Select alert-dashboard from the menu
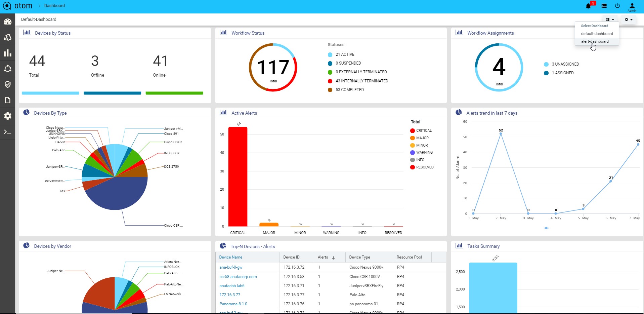 (597, 41)
